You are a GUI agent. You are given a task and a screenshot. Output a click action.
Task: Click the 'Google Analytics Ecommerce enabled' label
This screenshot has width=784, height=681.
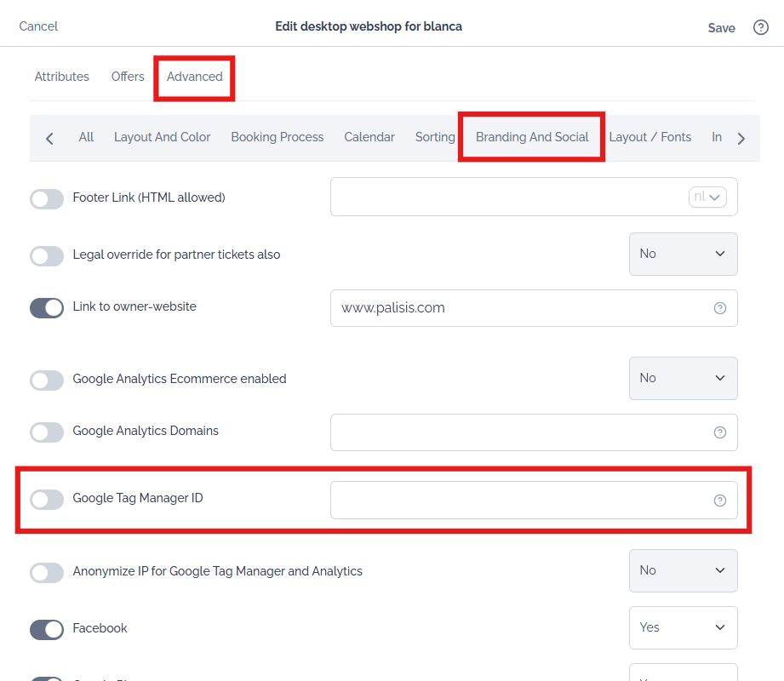(180, 379)
